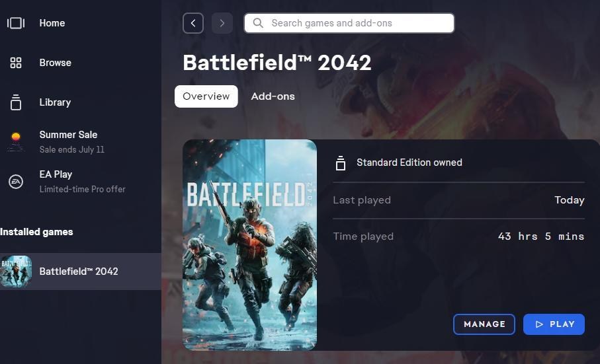The image size is (600, 364).
Task: Click the 'Today' value
Action: pos(570,200)
